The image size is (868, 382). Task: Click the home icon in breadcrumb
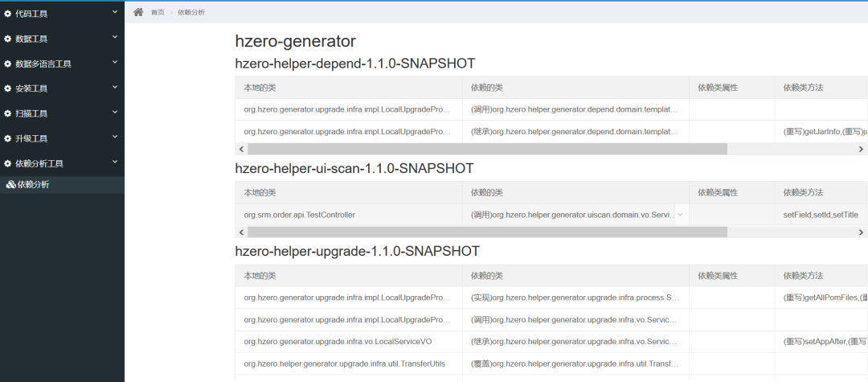[x=138, y=12]
